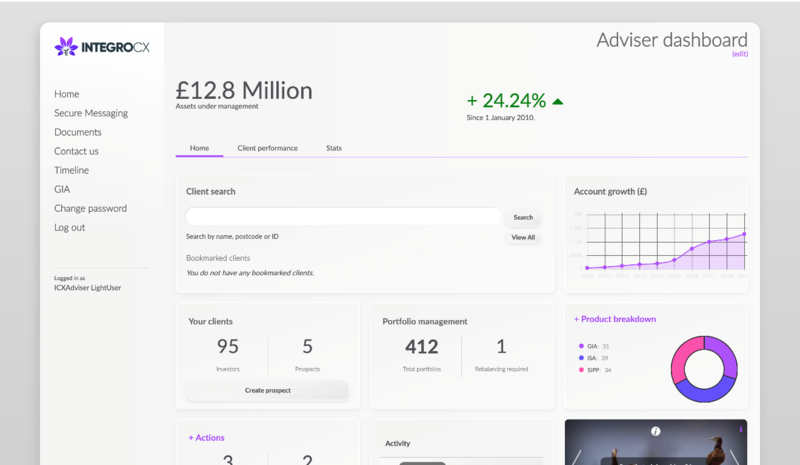
Task: Go to Documents in the sidebar
Action: [78, 132]
